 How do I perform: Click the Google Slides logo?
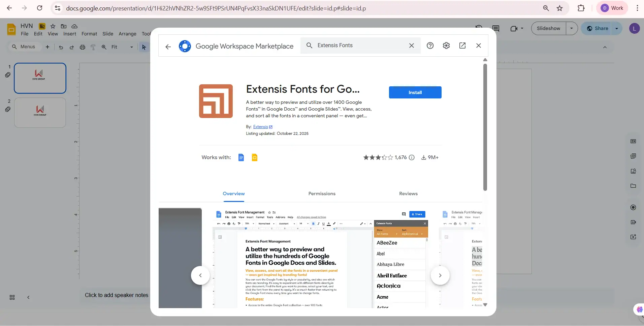11,30
